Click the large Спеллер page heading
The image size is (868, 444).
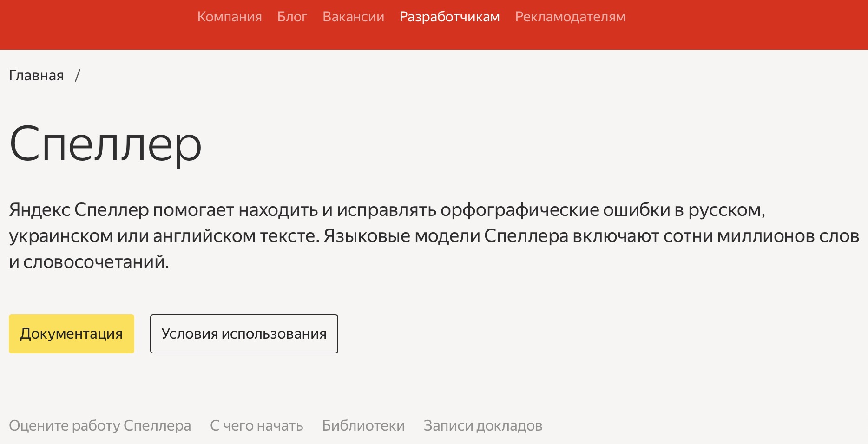point(105,145)
